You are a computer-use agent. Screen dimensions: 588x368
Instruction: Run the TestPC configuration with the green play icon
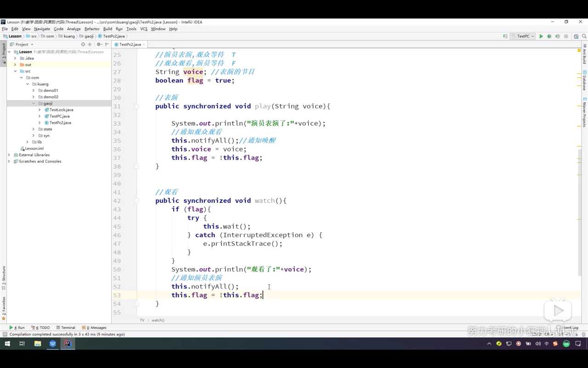(x=541, y=36)
